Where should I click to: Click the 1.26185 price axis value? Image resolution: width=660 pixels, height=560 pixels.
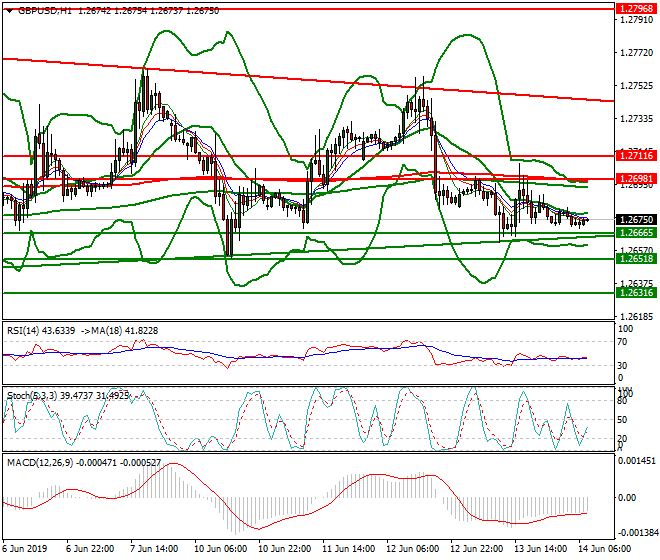637,316
